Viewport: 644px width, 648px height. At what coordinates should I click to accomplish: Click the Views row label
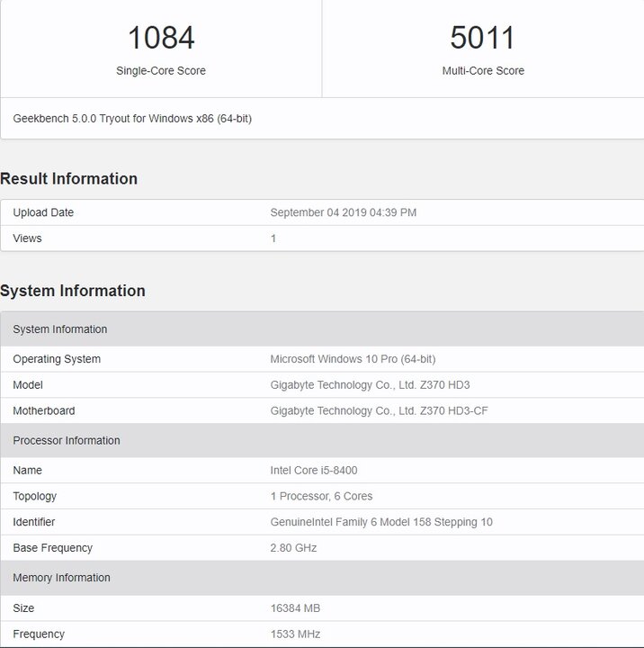[27, 238]
